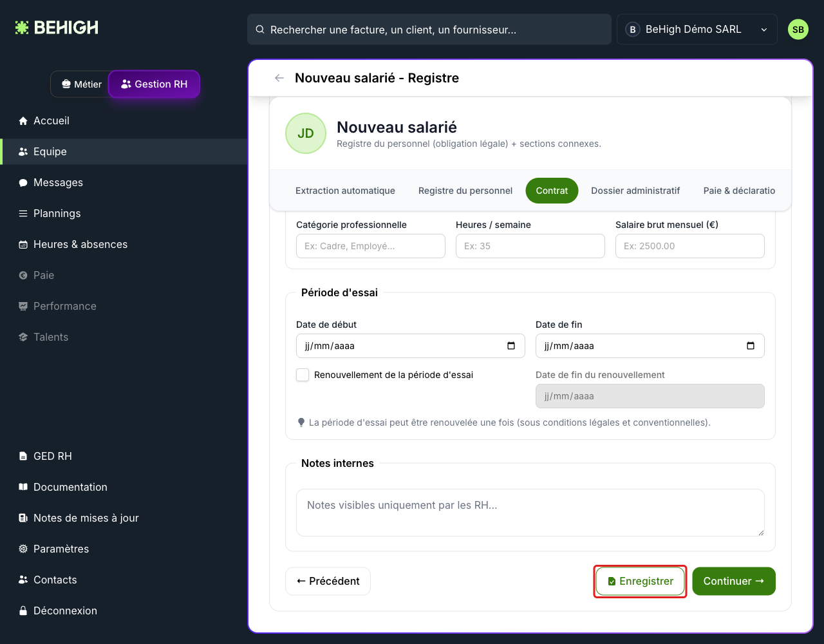This screenshot has width=824, height=644.
Task: Click the Plannings list icon
Action: [23, 213]
